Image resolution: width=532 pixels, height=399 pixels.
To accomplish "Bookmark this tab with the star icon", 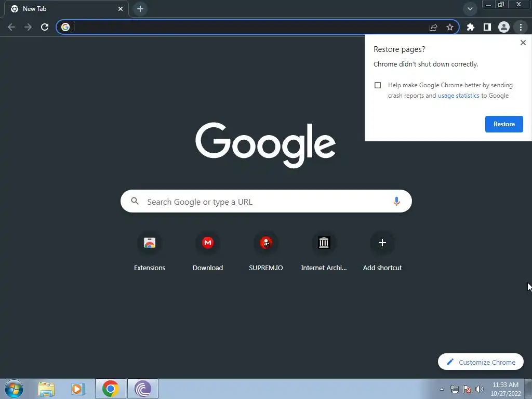I will click(450, 27).
